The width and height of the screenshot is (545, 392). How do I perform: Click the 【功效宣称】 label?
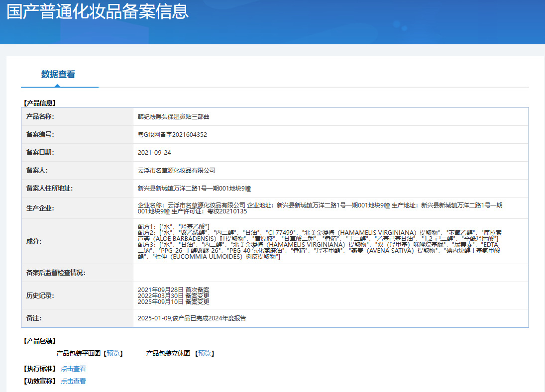(40, 381)
